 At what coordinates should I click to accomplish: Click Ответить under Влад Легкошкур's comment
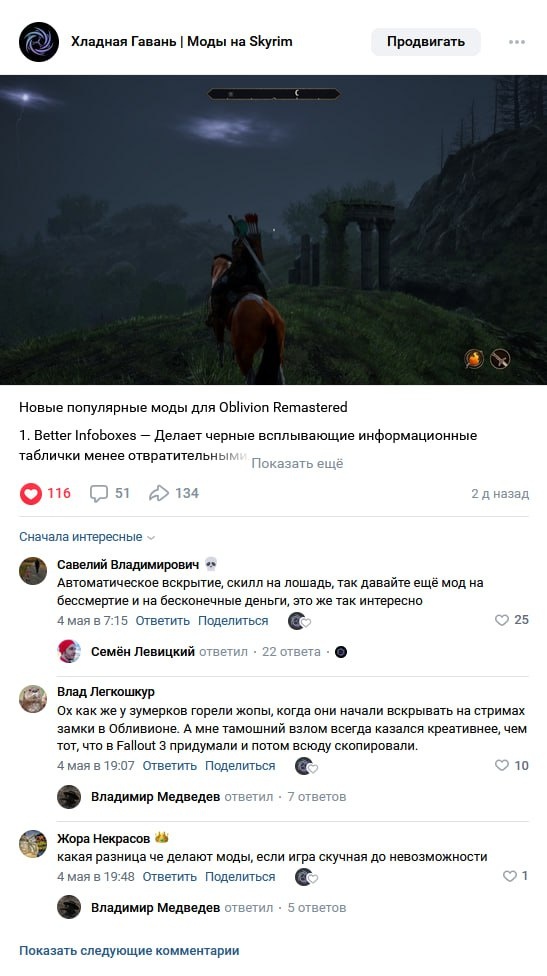[169, 766]
